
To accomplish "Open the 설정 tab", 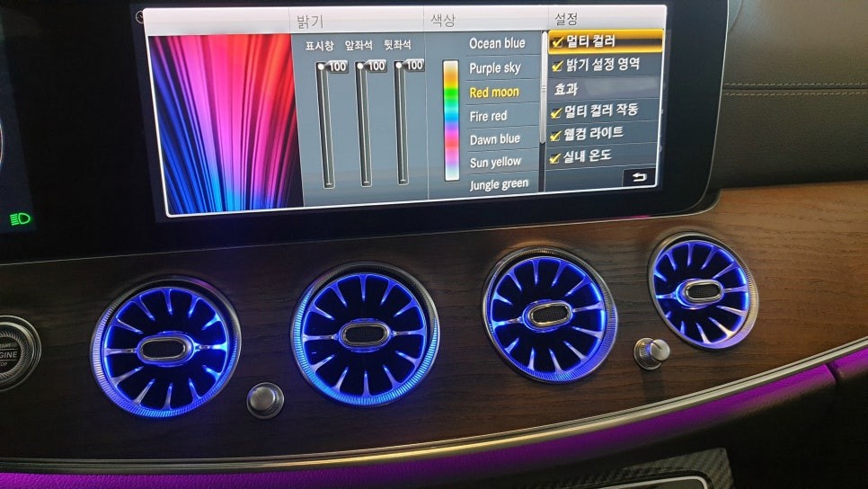I will pos(566,18).
